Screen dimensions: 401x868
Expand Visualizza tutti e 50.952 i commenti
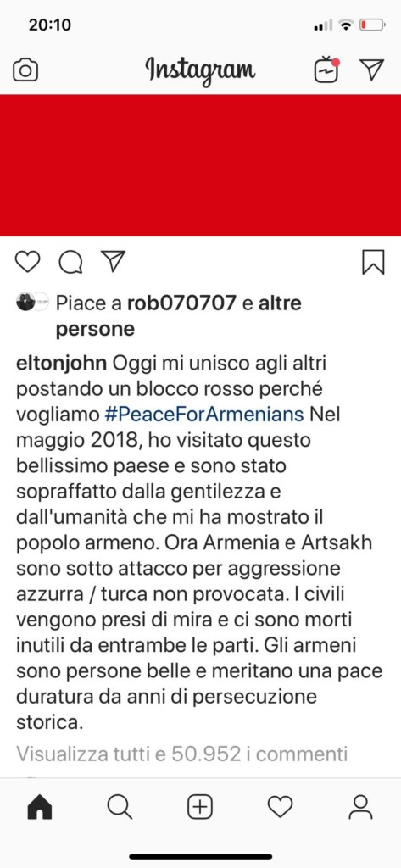click(x=181, y=754)
